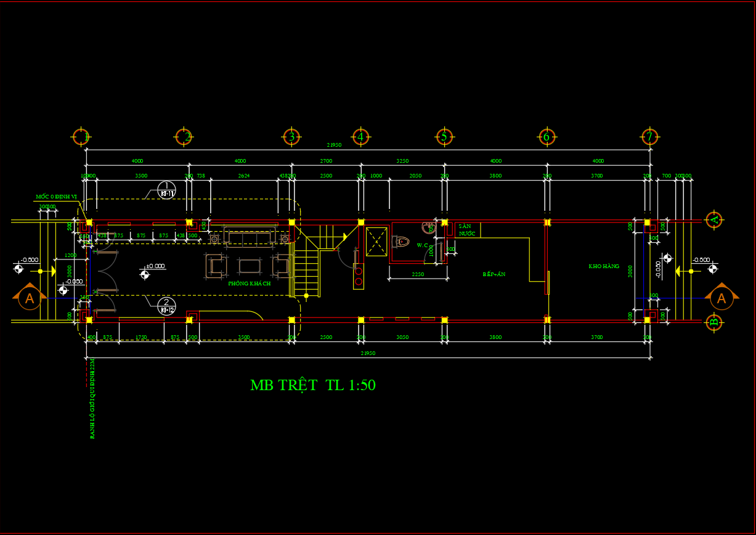Select detail callout 2 KT-12
756x535 pixels.
(x=166, y=306)
